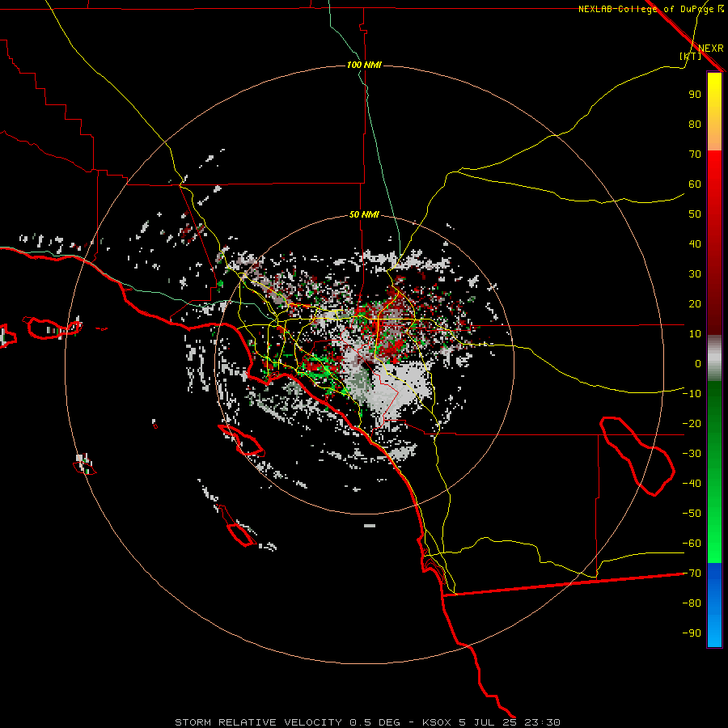
Task: Click the 80 value on velocity scale
Action: tap(695, 125)
